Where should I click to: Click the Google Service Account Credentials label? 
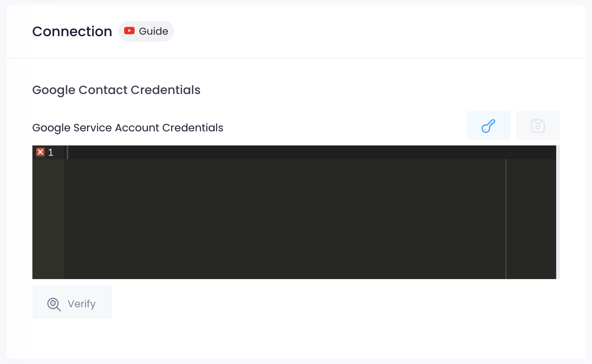[x=128, y=128]
